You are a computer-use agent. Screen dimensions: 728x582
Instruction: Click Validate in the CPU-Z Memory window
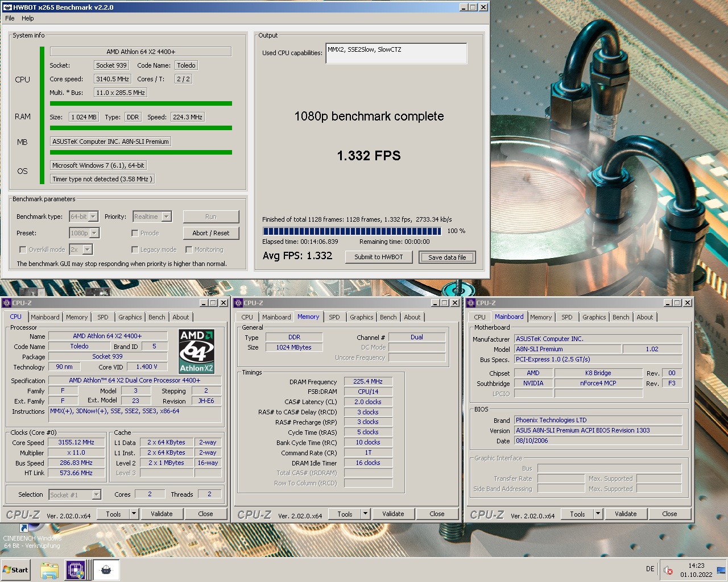[393, 514]
